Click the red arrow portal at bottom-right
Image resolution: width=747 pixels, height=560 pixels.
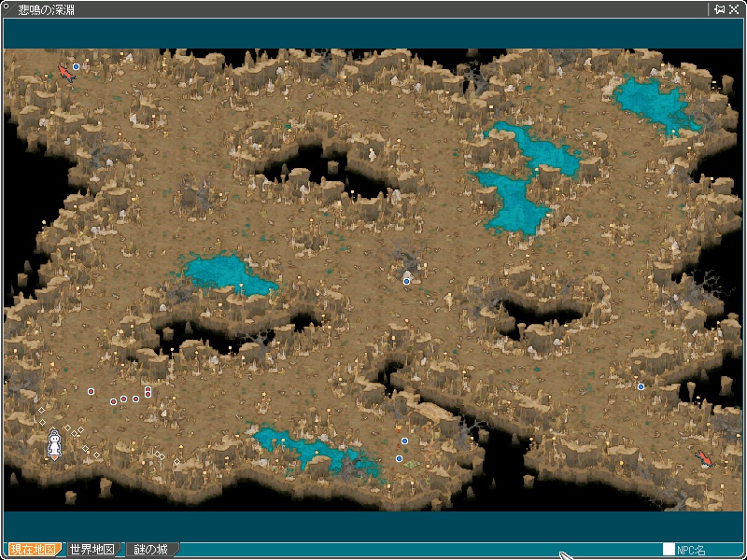point(705,457)
